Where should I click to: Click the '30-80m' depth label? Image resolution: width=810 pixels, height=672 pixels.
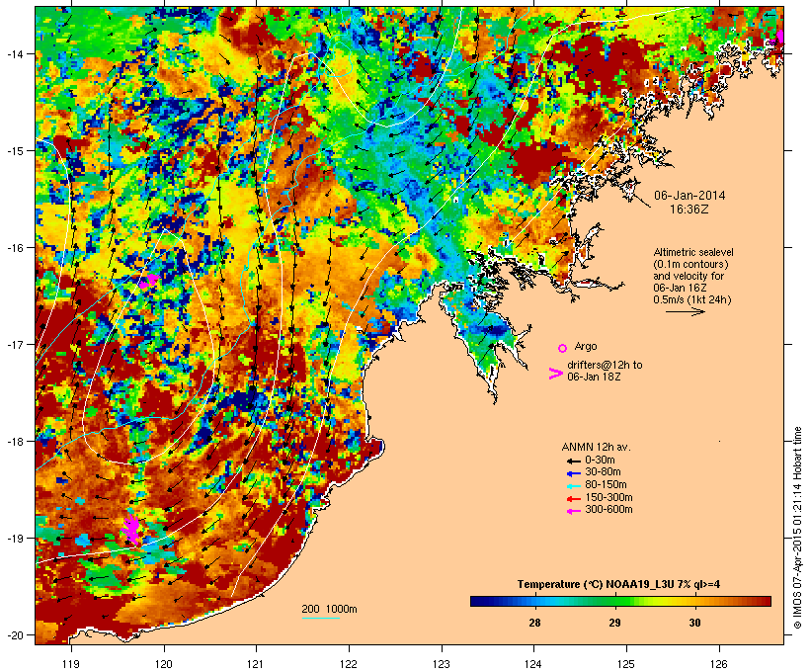pyautogui.click(x=603, y=472)
